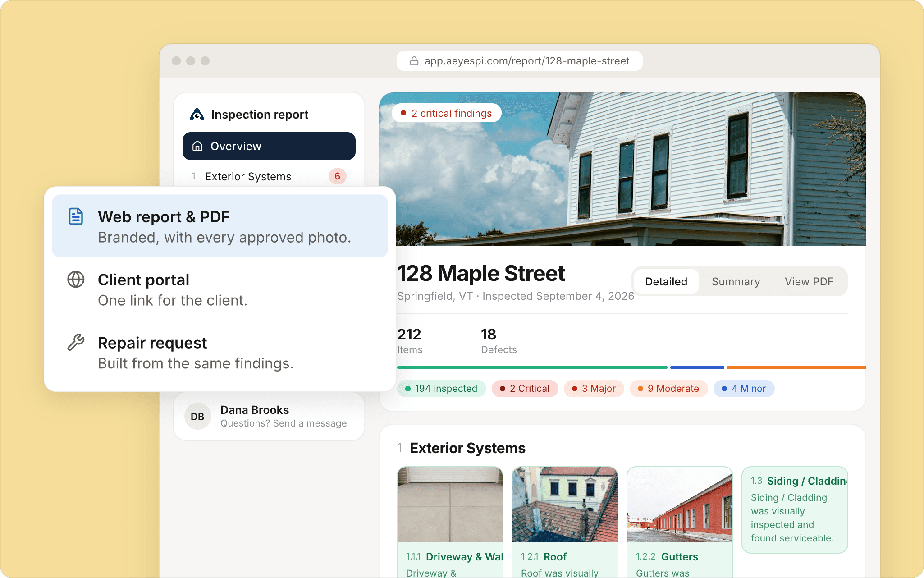Click the orange segment of the progress bar
Image resolution: width=924 pixels, height=578 pixels.
click(x=796, y=367)
